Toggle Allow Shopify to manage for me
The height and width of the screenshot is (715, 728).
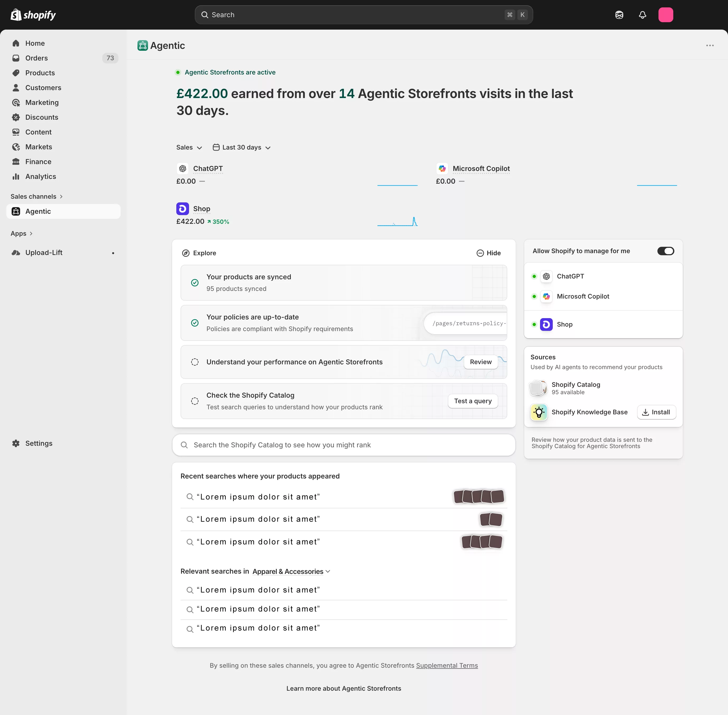tap(666, 251)
